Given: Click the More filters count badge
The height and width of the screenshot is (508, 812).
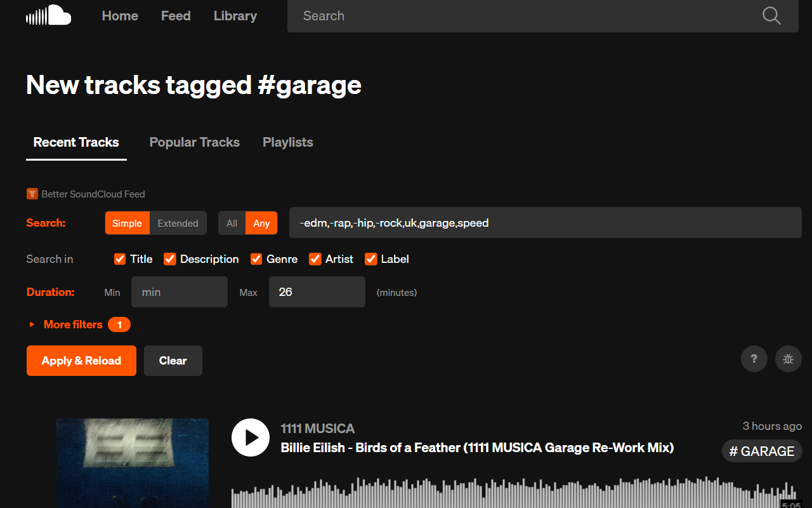Looking at the screenshot, I should tap(119, 324).
